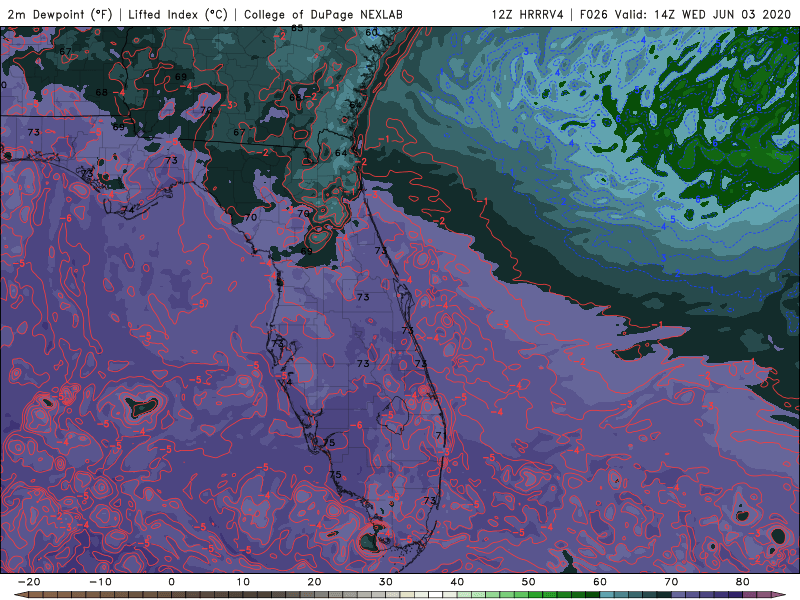This screenshot has height=600, width=800.
Task: Click the '20' color scale label
Action: [314, 582]
